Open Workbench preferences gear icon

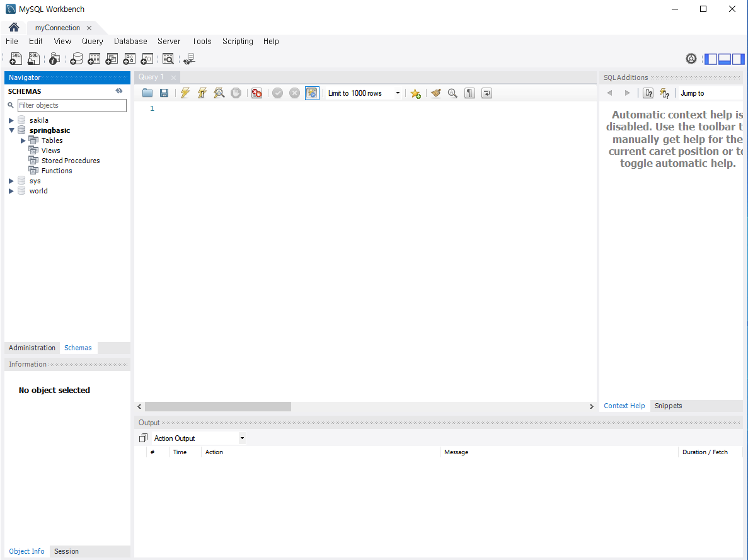point(691,59)
